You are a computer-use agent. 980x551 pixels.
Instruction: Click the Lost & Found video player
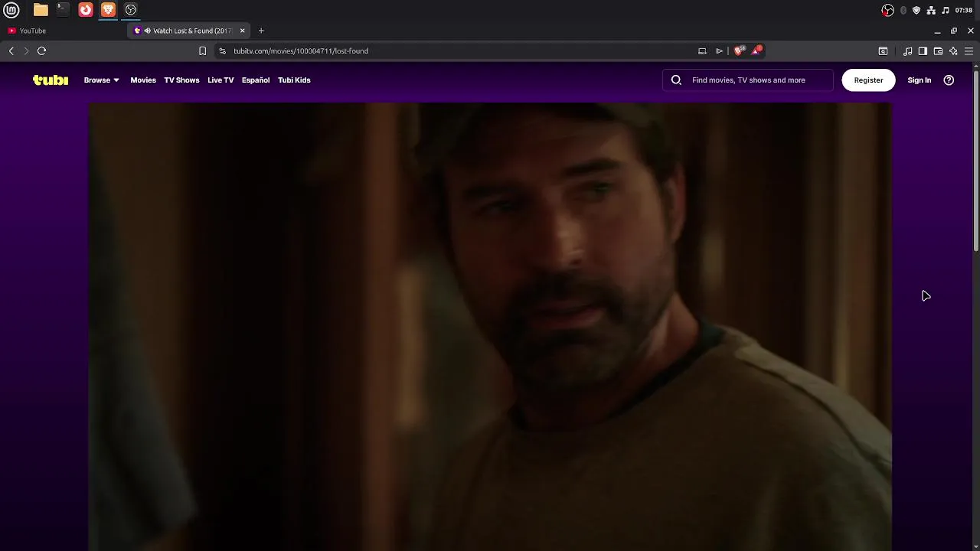(490, 327)
